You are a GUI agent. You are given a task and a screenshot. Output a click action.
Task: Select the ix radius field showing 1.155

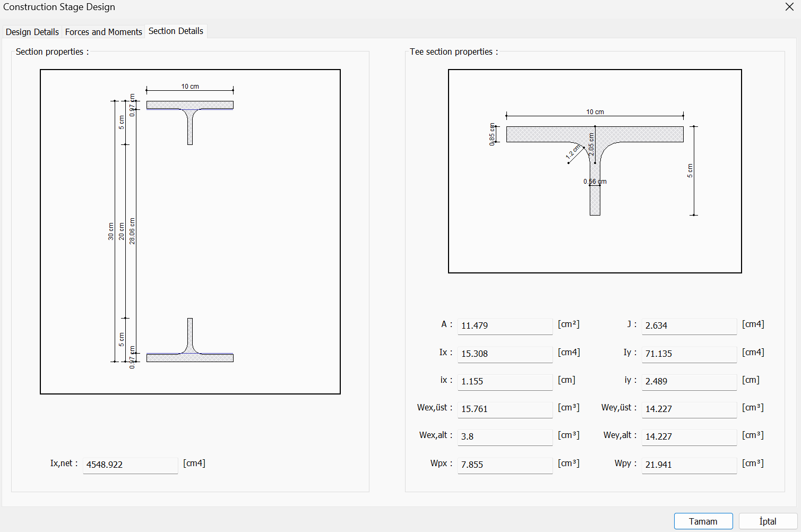click(x=505, y=382)
